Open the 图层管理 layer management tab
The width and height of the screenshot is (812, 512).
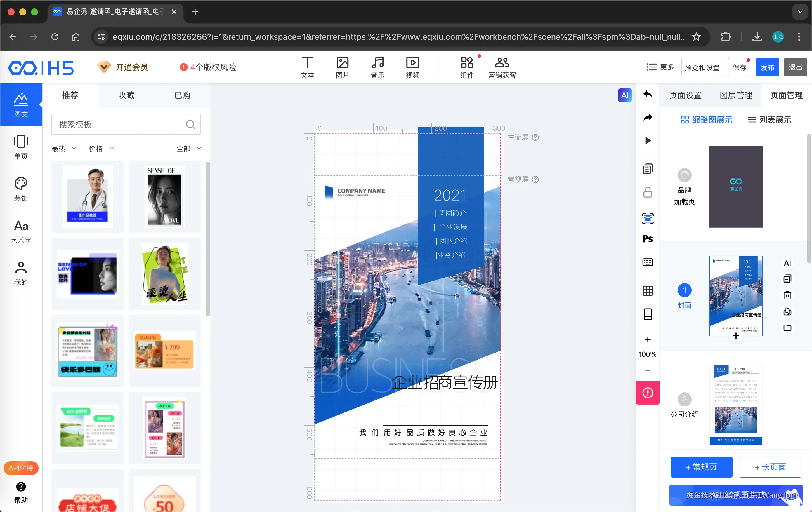(x=736, y=95)
